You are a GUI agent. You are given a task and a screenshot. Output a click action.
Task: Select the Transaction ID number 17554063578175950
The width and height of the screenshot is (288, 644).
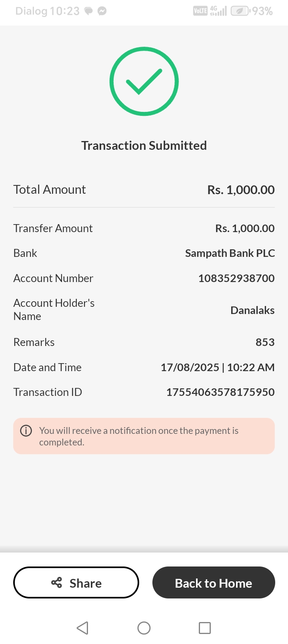220,392
